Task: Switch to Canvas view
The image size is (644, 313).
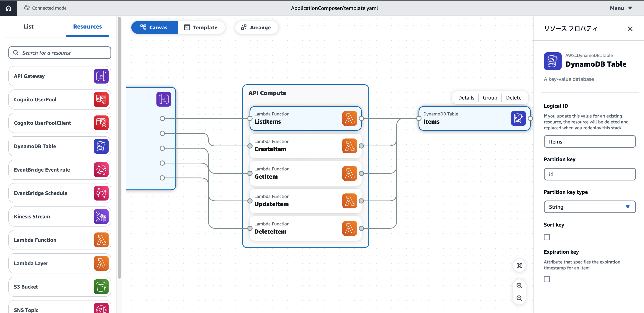Action: click(154, 27)
